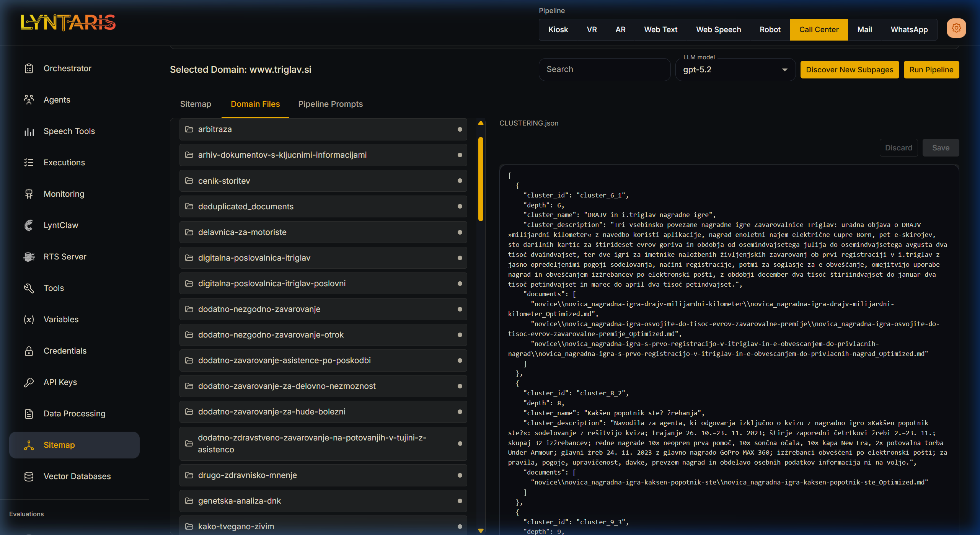The image size is (980, 535).
Task: Focus the Search input field
Action: (x=604, y=70)
